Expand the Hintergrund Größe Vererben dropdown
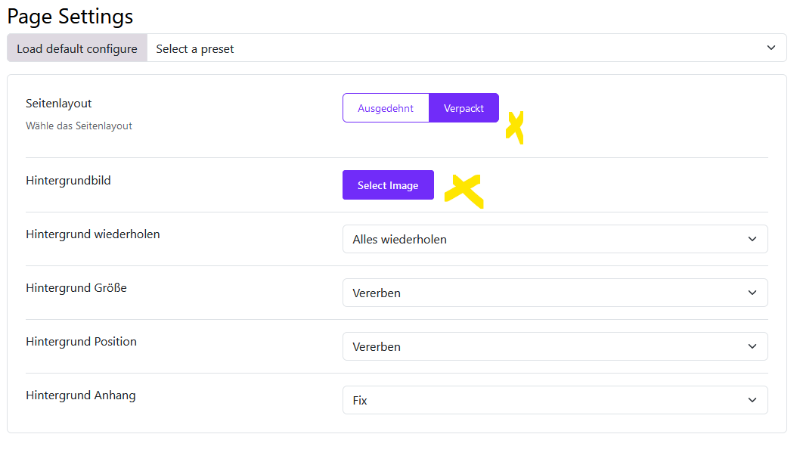The width and height of the screenshot is (800, 452). tap(555, 293)
